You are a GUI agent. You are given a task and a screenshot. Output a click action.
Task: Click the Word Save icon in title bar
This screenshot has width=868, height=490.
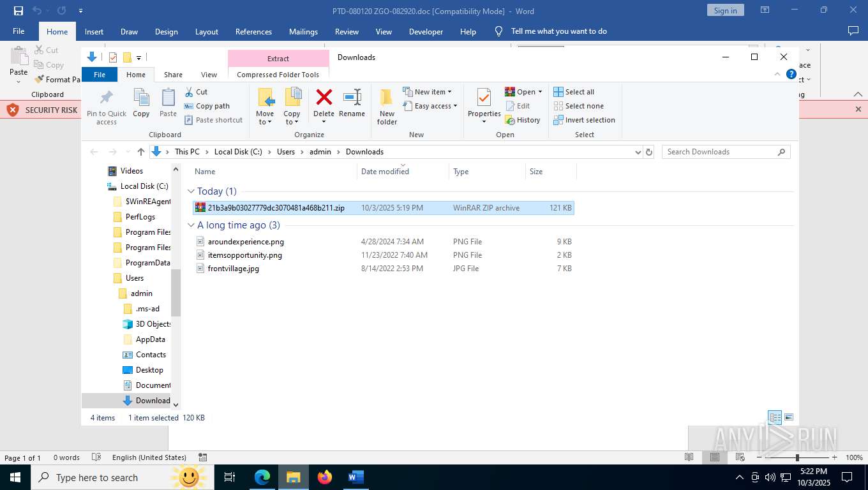coord(18,11)
